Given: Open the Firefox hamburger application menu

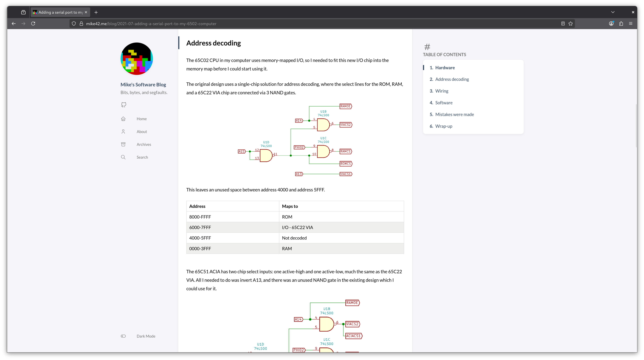Looking at the screenshot, I should (631, 23).
